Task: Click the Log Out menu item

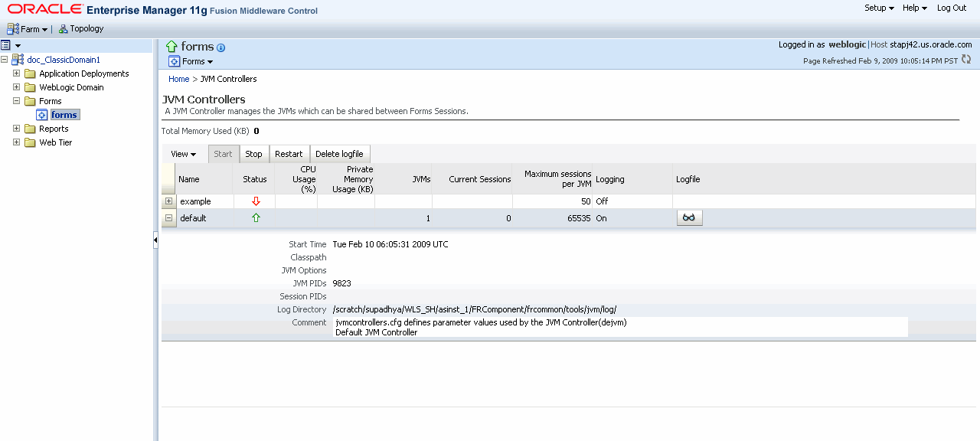Action: [951, 8]
